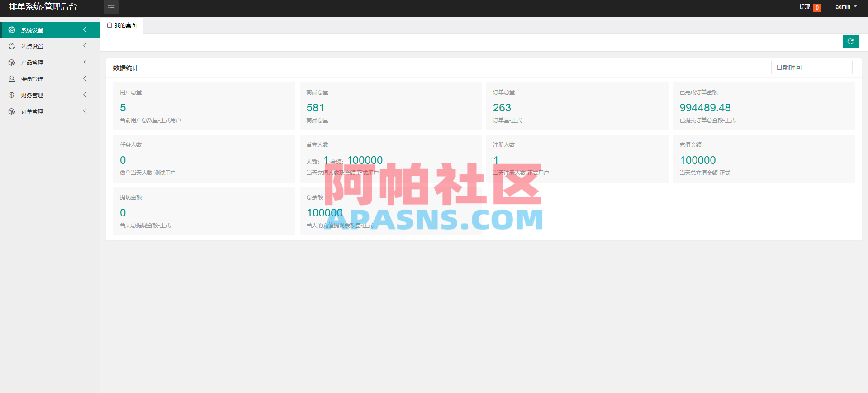Click the amount 994489.48
The image size is (868, 393).
click(705, 108)
